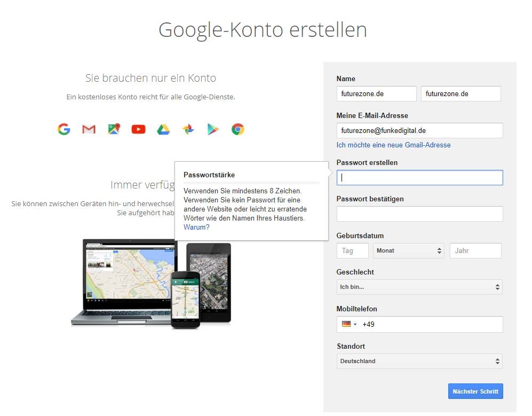
Task: Click the Google Maps icon
Action: click(114, 129)
